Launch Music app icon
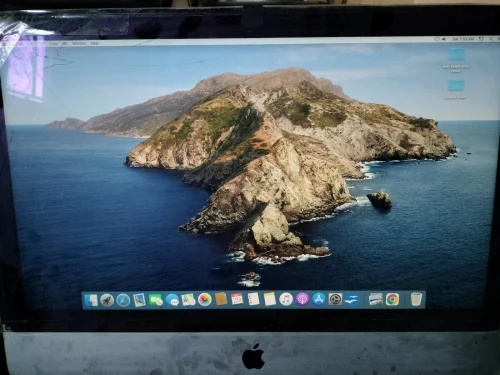This screenshot has width=500, height=375. pyautogui.click(x=286, y=299)
